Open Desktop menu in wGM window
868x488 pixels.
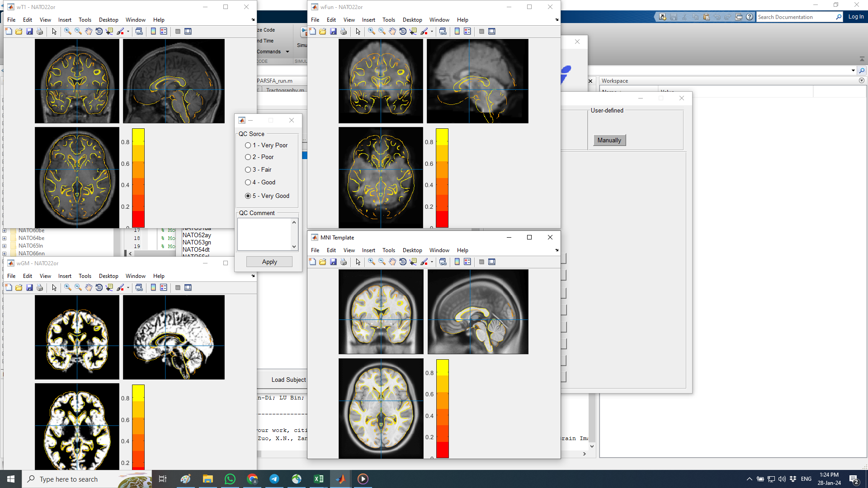point(108,276)
